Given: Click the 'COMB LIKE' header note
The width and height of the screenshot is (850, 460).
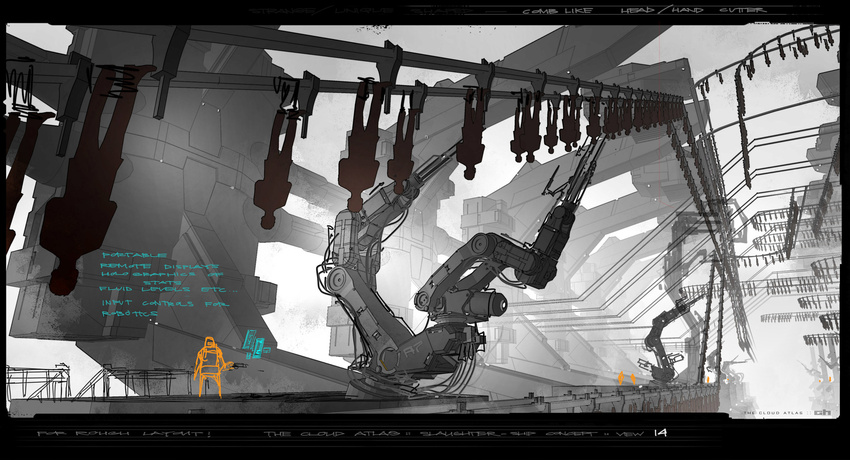Looking at the screenshot, I should pos(558,11).
